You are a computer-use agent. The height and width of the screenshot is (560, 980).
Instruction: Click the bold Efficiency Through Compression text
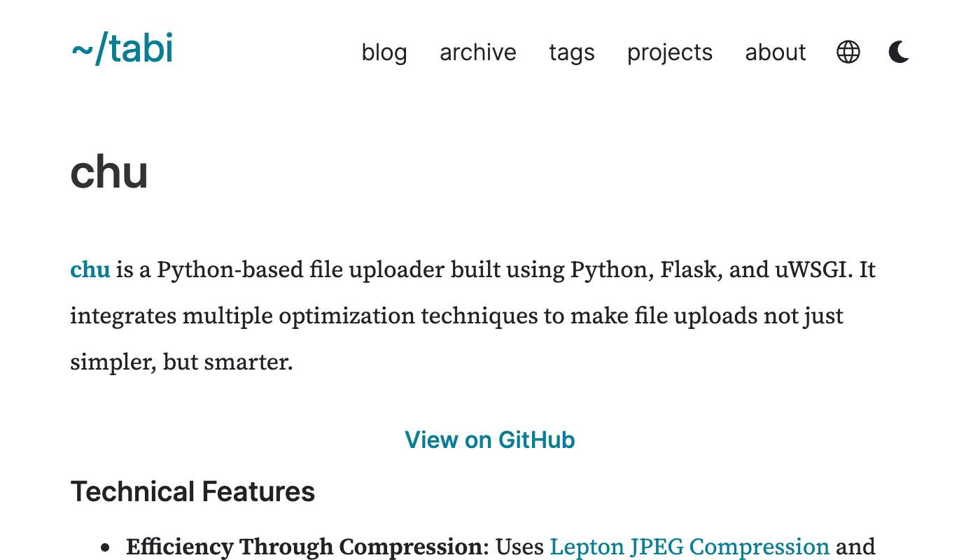pos(305,546)
